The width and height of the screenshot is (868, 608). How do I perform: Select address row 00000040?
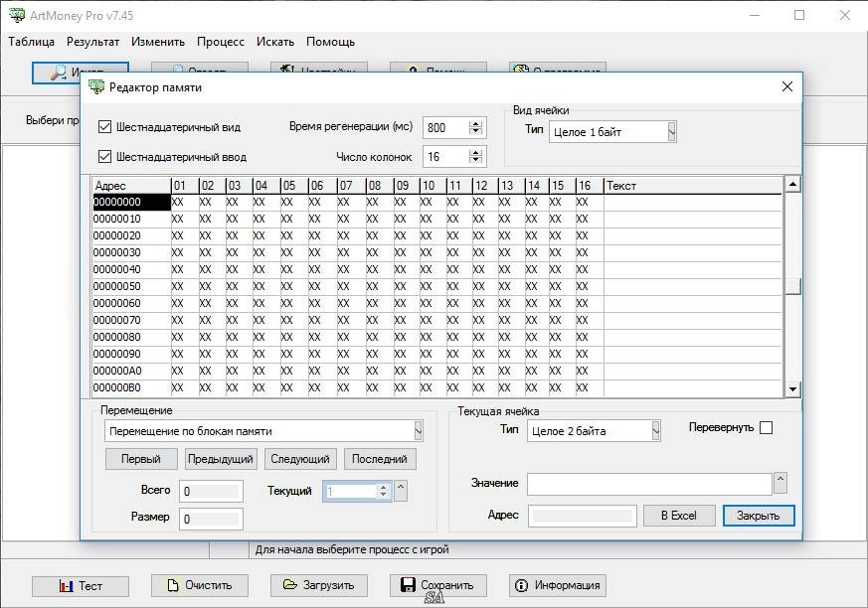tap(131, 269)
